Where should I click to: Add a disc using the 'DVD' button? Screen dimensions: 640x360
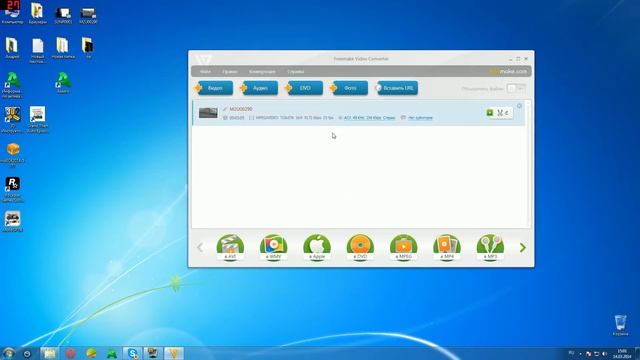(304, 88)
